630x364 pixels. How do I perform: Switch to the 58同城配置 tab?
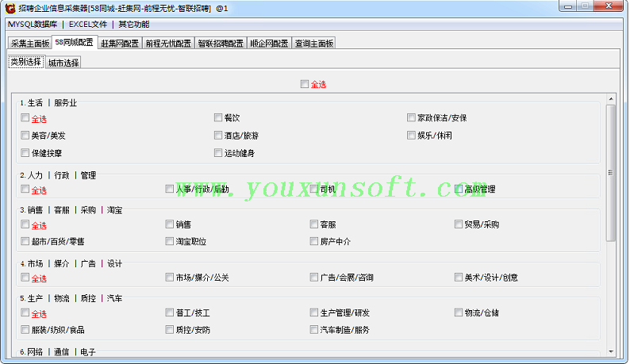pos(75,42)
